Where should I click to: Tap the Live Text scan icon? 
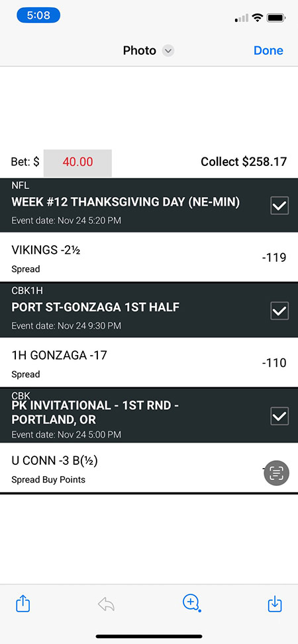[276, 473]
